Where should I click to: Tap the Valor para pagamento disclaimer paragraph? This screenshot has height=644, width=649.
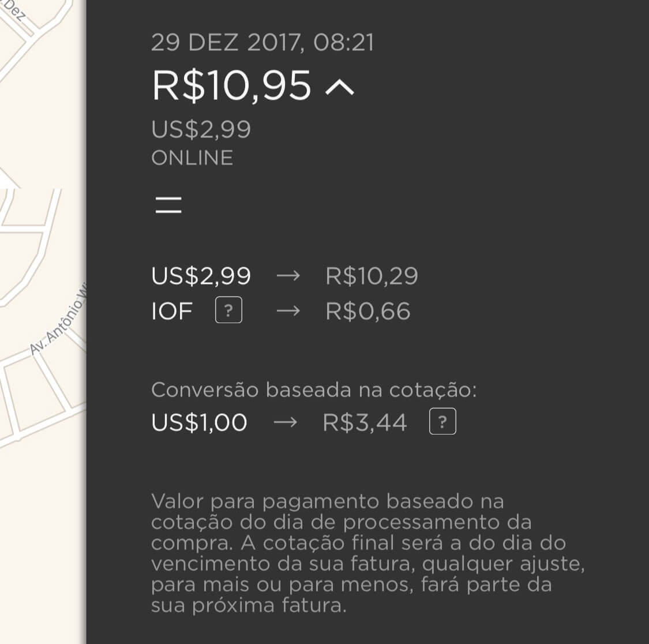pos(367,553)
